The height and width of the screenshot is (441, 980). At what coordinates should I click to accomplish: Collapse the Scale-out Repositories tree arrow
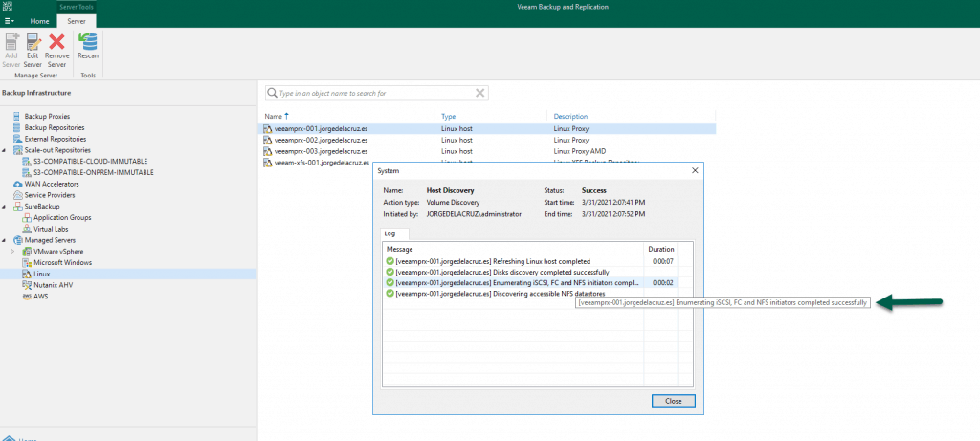tap(5, 150)
